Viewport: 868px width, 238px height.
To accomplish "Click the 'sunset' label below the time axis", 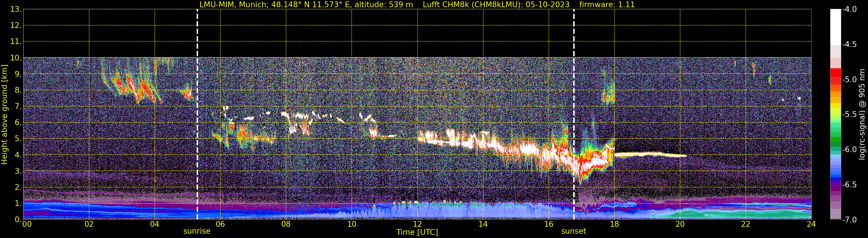I will 573,231.
